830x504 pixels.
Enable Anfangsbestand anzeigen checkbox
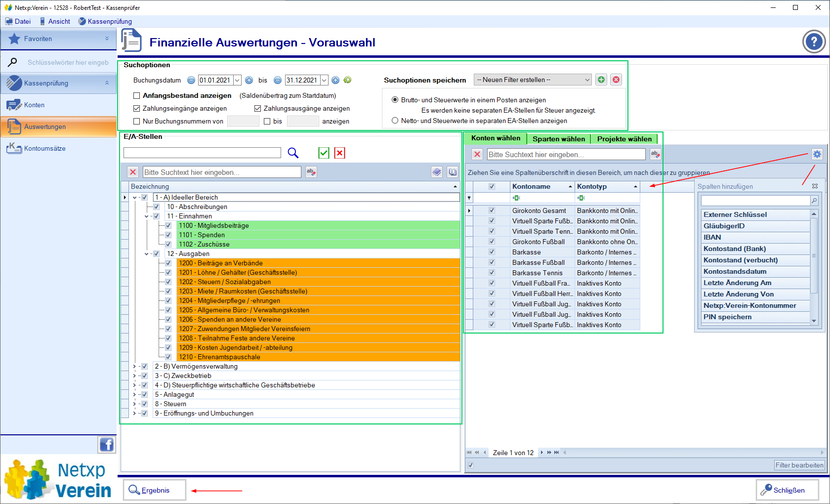[137, 96]
